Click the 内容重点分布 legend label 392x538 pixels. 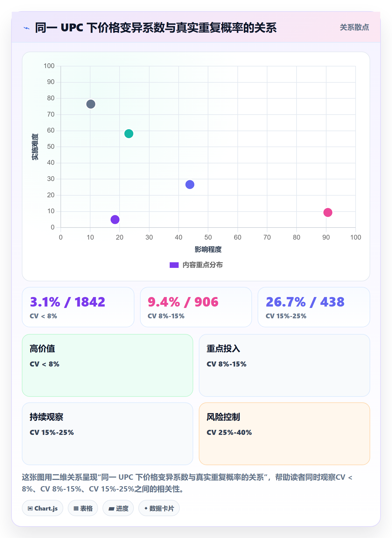click(x=202, y=265)
